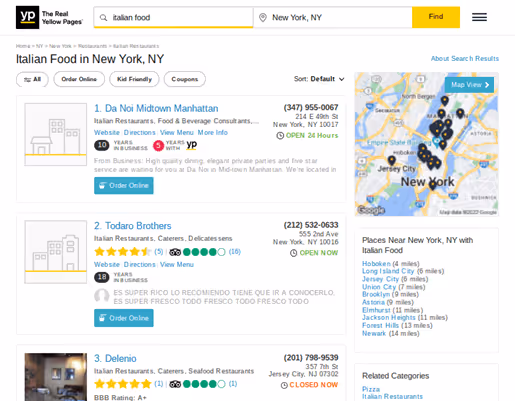Image resolution: width=515 pixels, height=401 pixels.
Task: Click Forest Hills link
Action: [380, 325]
